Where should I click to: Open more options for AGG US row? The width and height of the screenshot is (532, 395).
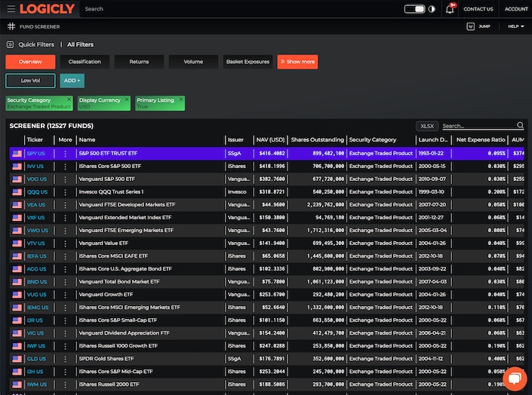65,269
